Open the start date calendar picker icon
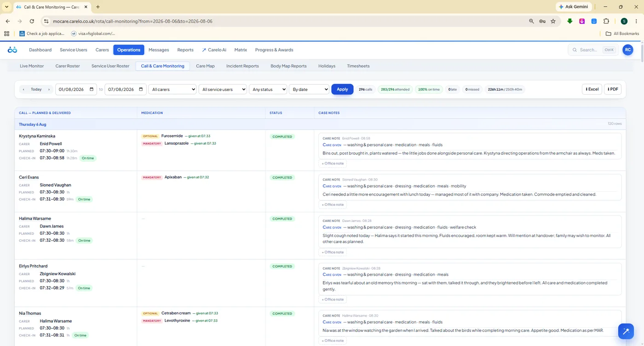644x346 pixels. click(92, 89)
